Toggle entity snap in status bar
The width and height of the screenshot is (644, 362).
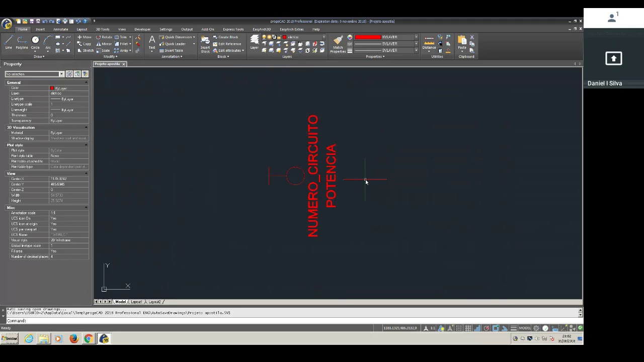click(x=496, y=328)
